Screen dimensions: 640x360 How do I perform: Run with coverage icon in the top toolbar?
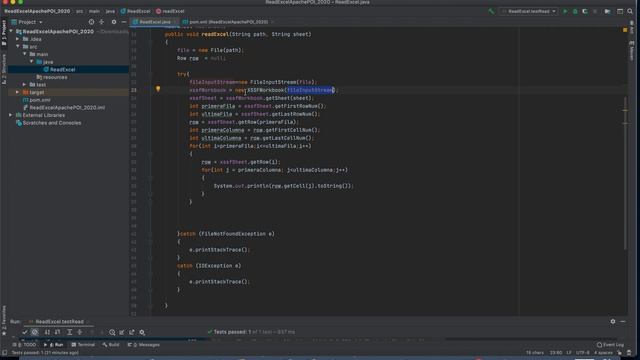click(585, 11)
